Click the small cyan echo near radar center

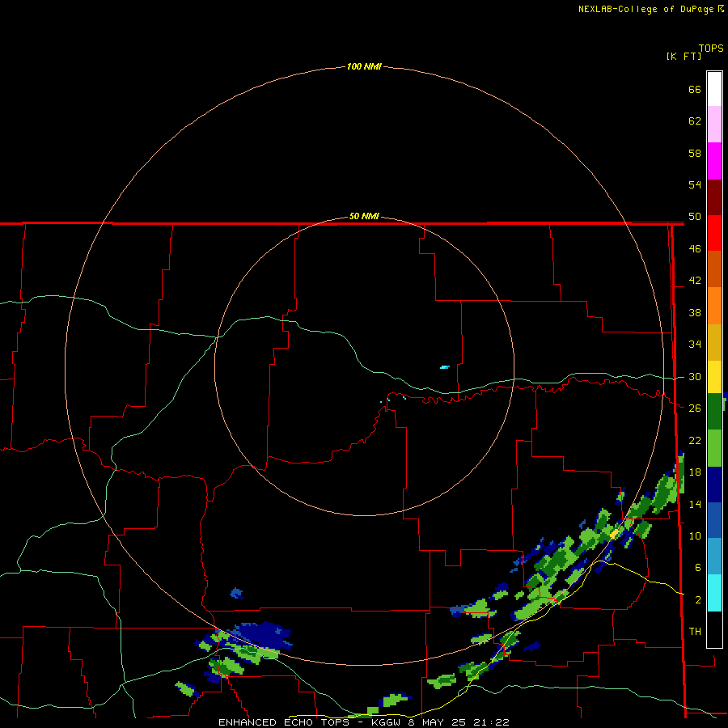(445, 367)
